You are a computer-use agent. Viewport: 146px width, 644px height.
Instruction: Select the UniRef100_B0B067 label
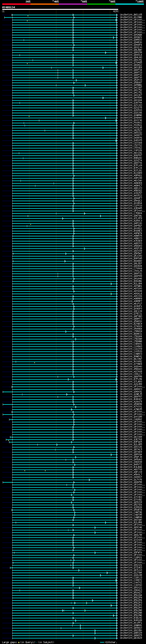[x=131, y=399]
